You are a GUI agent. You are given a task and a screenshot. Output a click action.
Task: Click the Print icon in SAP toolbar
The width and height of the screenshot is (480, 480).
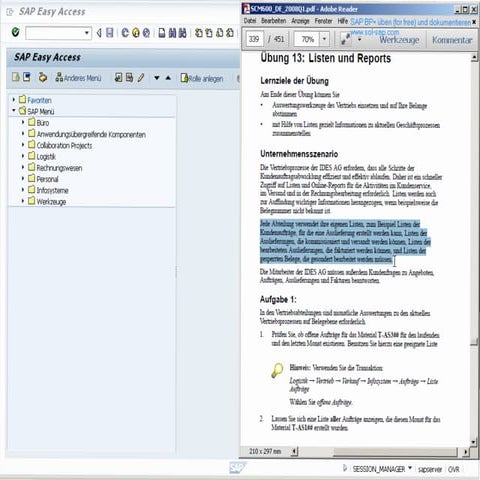(162, 33)
